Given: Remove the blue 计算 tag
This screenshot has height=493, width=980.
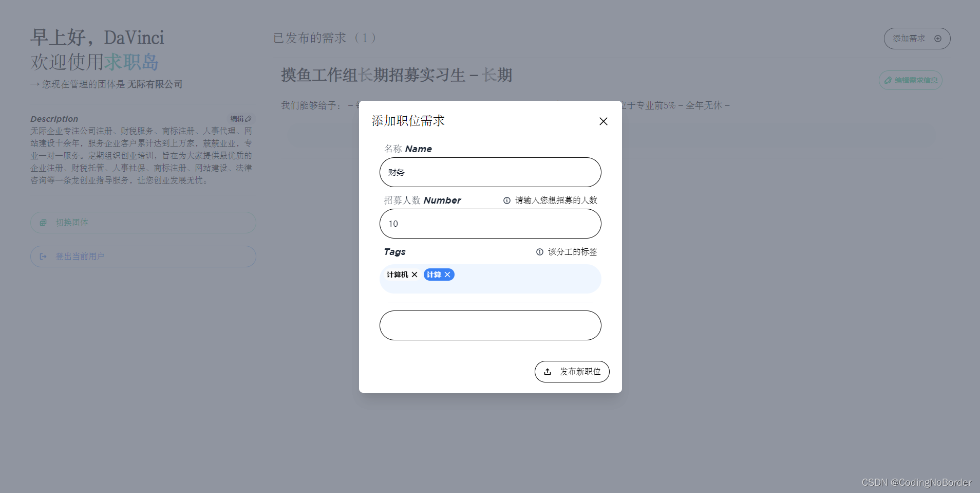Looking at the screenshot, I should pos(447,275).
